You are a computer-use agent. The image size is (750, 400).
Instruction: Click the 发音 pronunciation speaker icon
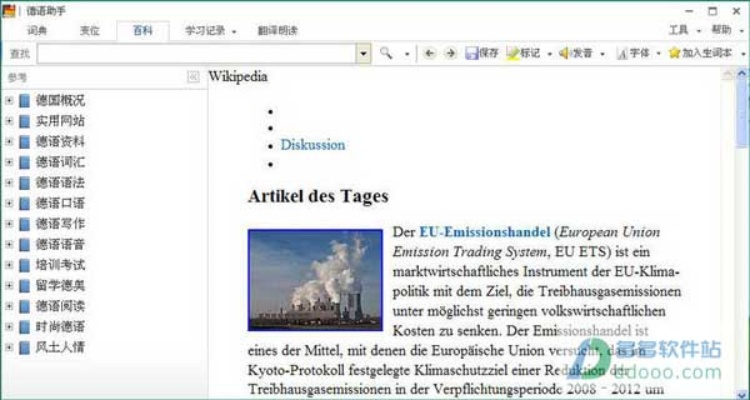[x=564, y=53]
